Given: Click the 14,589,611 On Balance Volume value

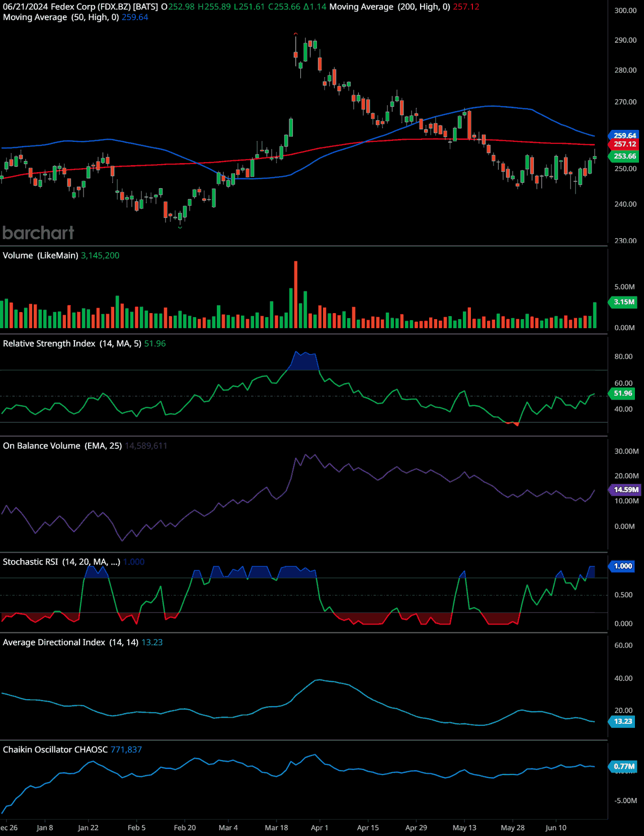Looking at the screenshot, I should pos(146,446).
